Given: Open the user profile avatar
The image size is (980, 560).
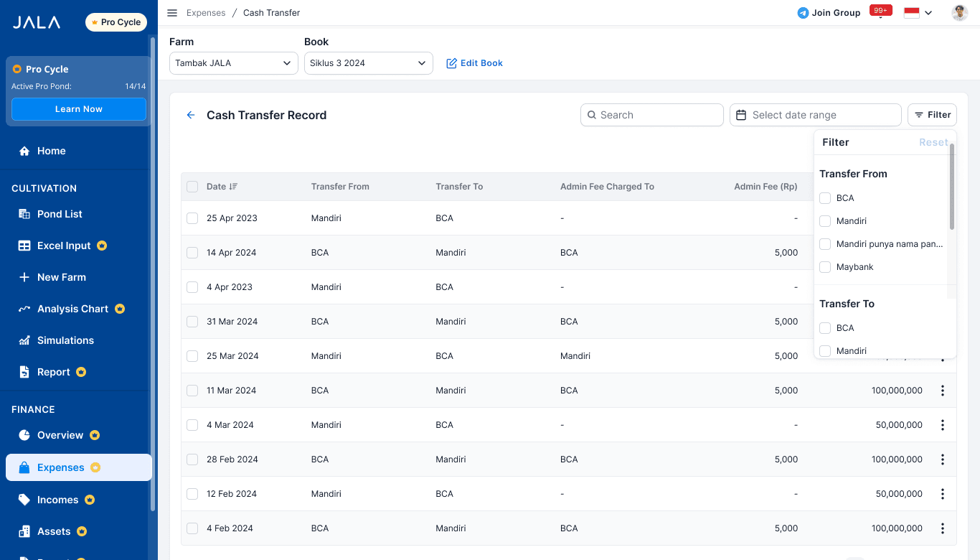Looking at the screenshot, I should (960, 13).
